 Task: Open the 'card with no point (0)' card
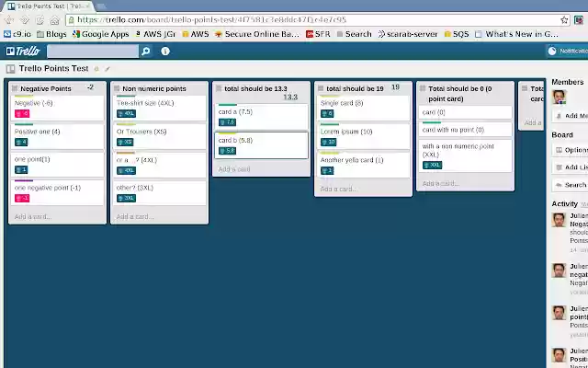[465, 130]
